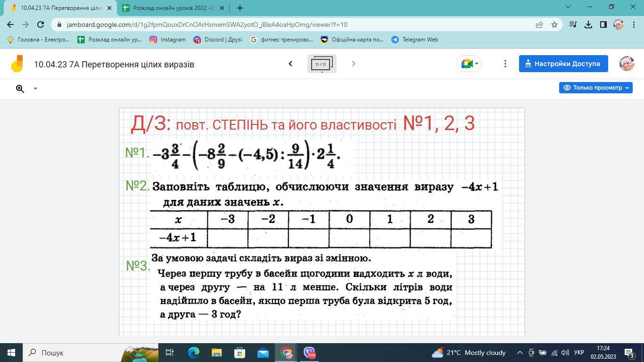Screen dimensions: 644x362
Task: Open the Meet Now tray icon
Action: (x=531, y=353)
